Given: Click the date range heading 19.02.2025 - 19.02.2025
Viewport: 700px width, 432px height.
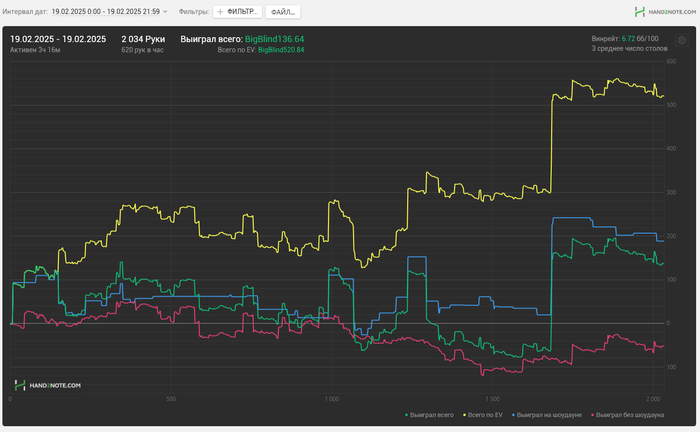Looking at the screenshot, I should pyautogui.click(x=58, y=39).
